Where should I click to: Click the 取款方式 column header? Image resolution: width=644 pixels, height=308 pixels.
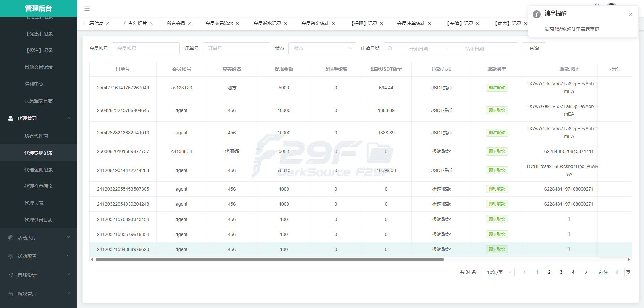(x=441, y=69)
